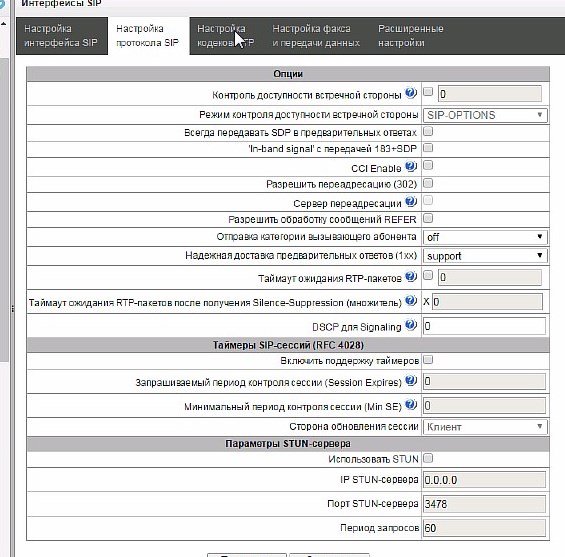Viewport: 565px width, 557px height.
Task: Click Контроль доступности value field
Action: 490,94
